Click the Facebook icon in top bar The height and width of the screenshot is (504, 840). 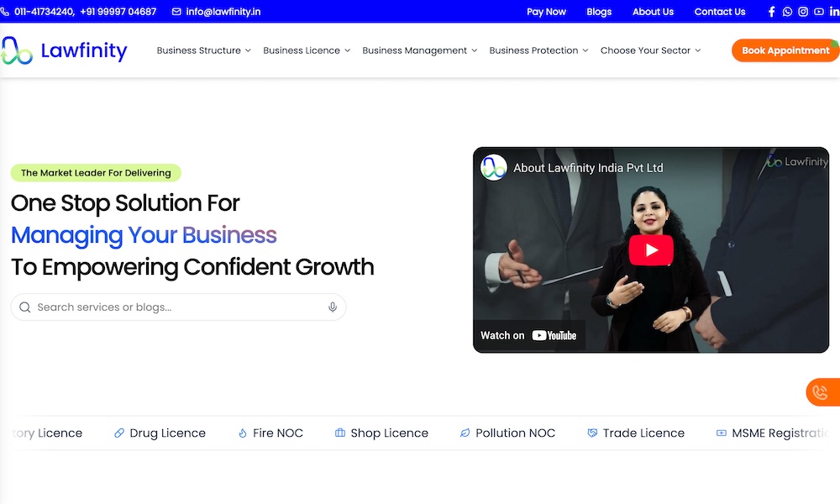[x=772, y=12]
